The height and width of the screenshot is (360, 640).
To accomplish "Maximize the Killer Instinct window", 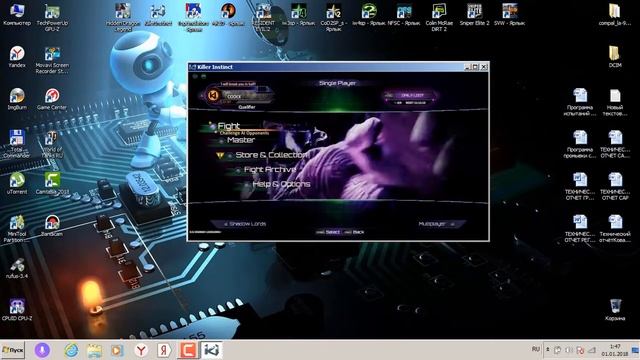I will 476,67.
